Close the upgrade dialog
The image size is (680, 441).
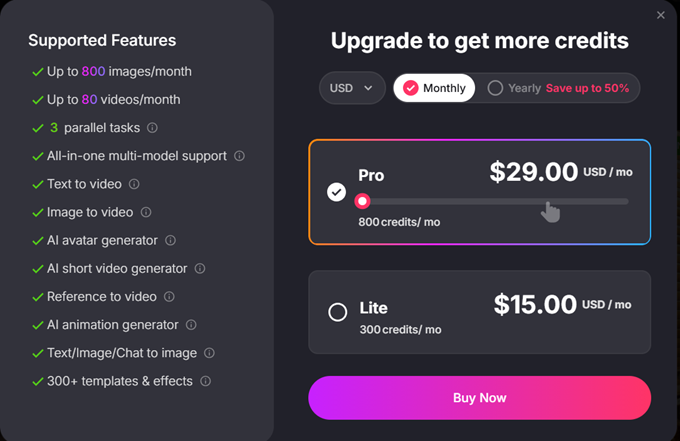[660, 15]
